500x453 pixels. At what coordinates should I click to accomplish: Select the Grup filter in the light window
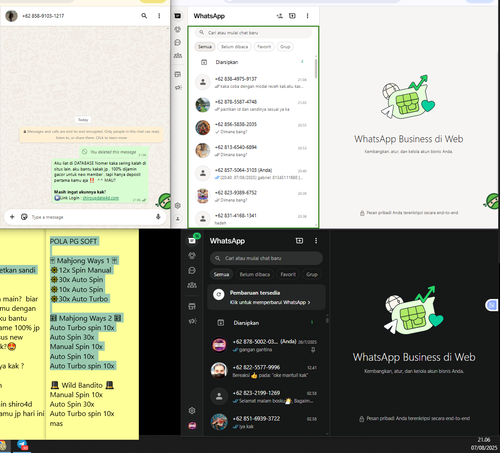[285, 47]
